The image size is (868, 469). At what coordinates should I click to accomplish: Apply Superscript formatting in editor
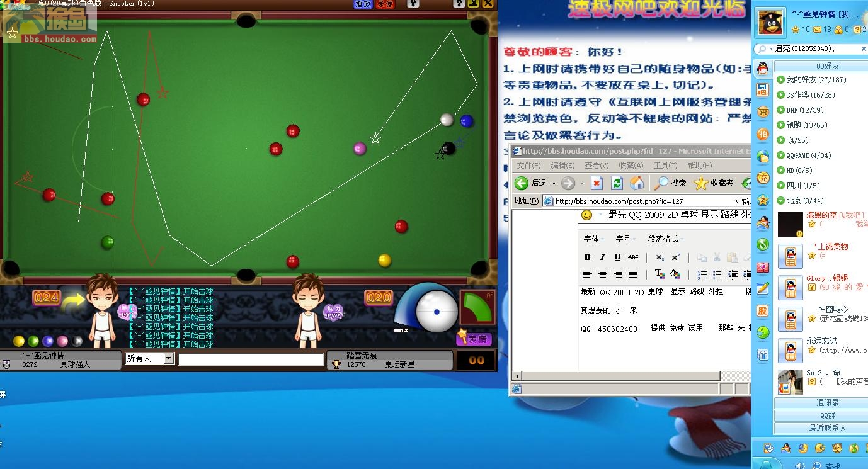click(x=675, y=257)
